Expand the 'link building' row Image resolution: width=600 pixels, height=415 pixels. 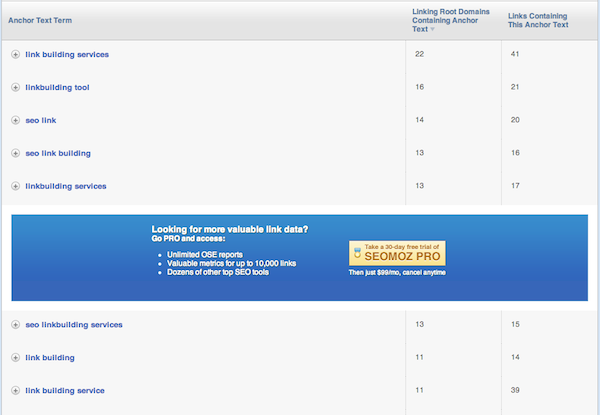point(15,358)
